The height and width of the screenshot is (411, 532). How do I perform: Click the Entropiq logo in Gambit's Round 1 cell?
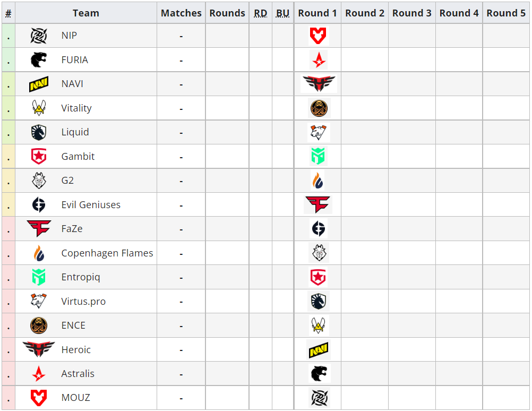pos(319,157)
